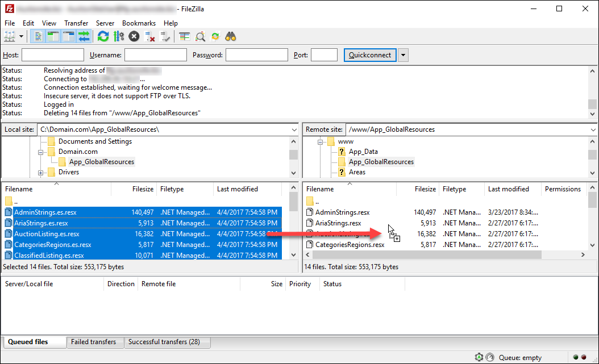
Task: Toggle directory comparison
Action: (200, 37)
